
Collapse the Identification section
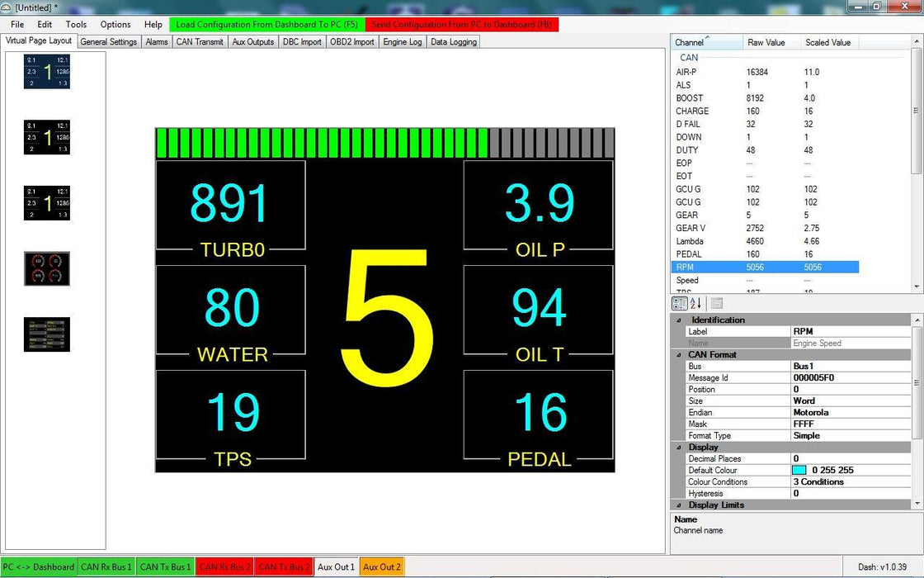coord(678,320)
